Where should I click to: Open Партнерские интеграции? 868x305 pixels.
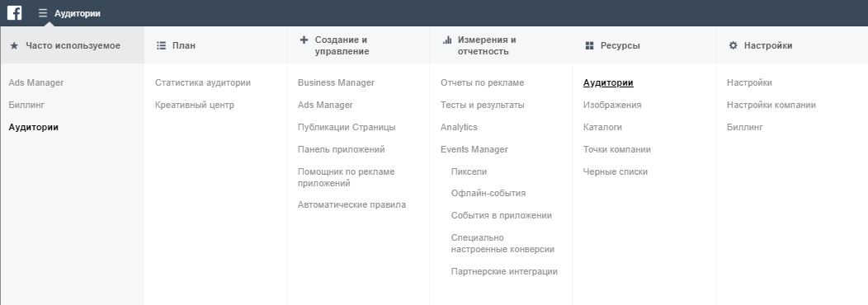(x=504, y=272)
